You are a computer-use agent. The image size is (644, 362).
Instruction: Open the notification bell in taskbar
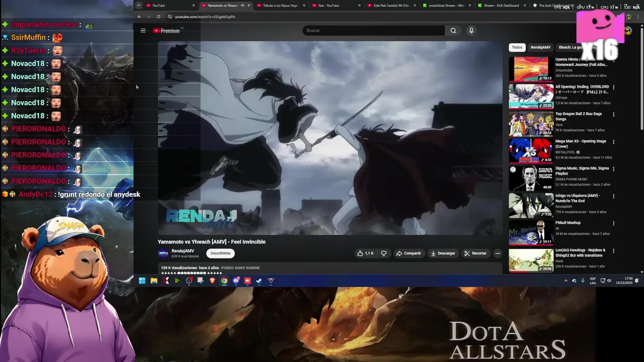[637, 281]
